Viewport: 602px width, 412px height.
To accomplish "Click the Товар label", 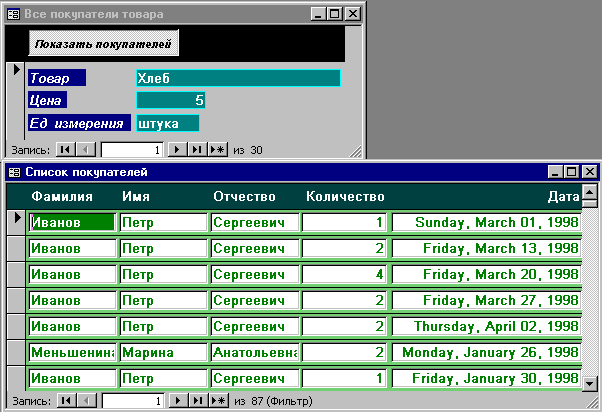I will coord(57,78).
